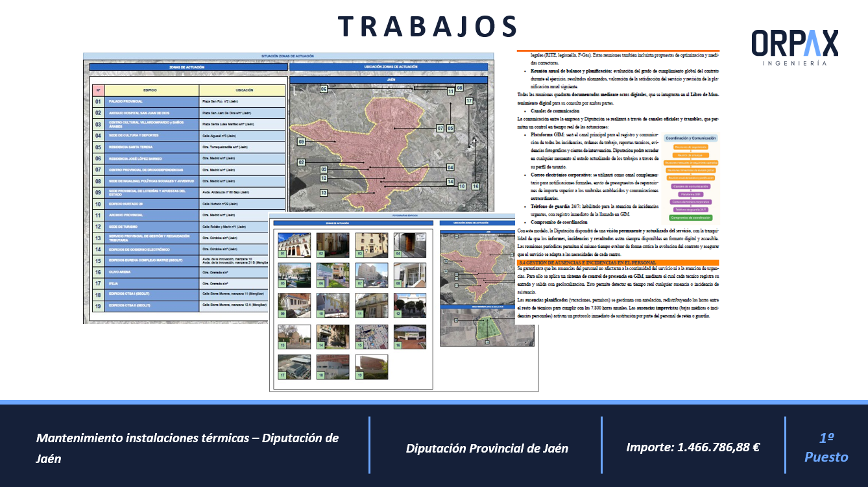This screenshot has height=487, width=868.
Task: Open building photo thumbnail 06
Action: 333,275
